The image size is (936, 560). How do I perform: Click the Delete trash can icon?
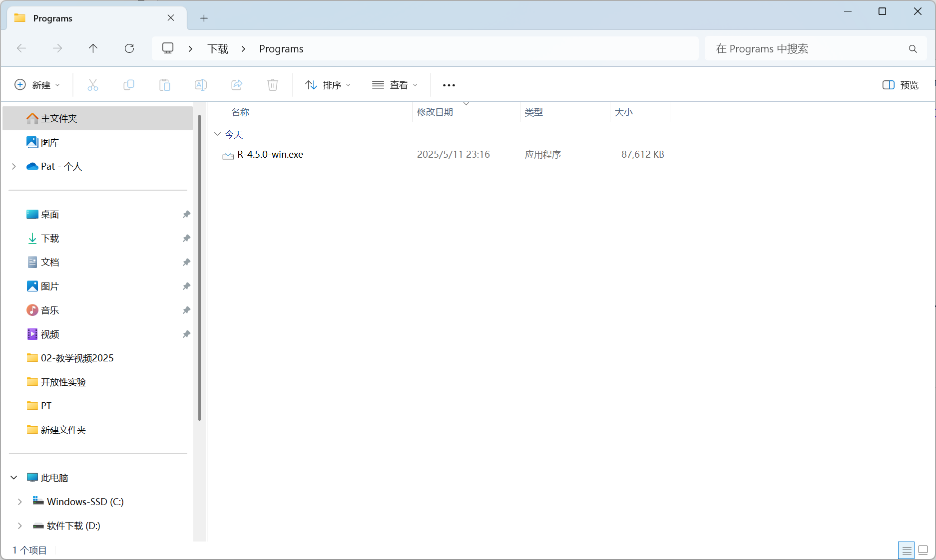(273, 85)
